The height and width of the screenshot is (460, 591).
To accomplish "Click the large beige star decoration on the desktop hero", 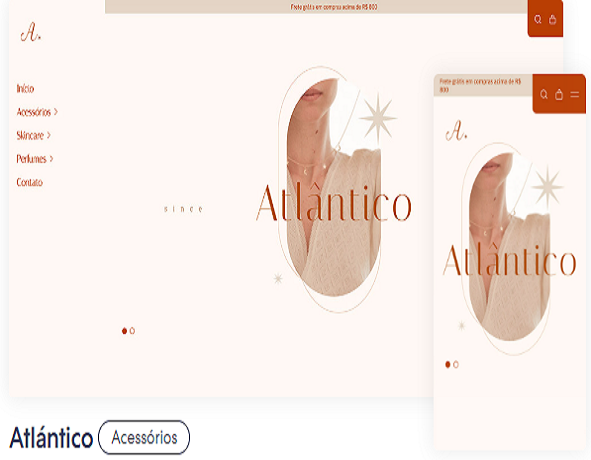I will 378,118.
